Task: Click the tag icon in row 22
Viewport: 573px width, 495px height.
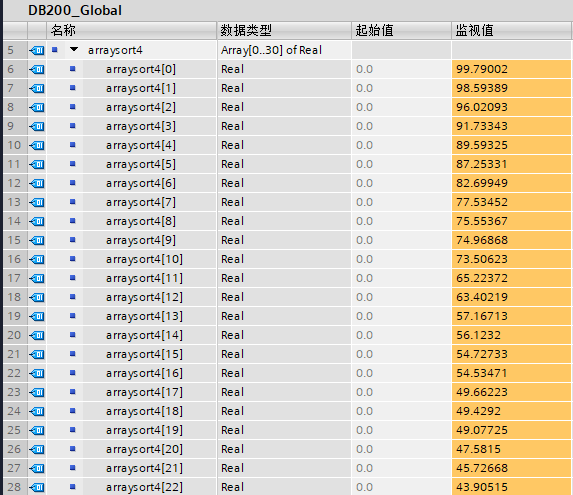Action: click(x=37, y=373)
